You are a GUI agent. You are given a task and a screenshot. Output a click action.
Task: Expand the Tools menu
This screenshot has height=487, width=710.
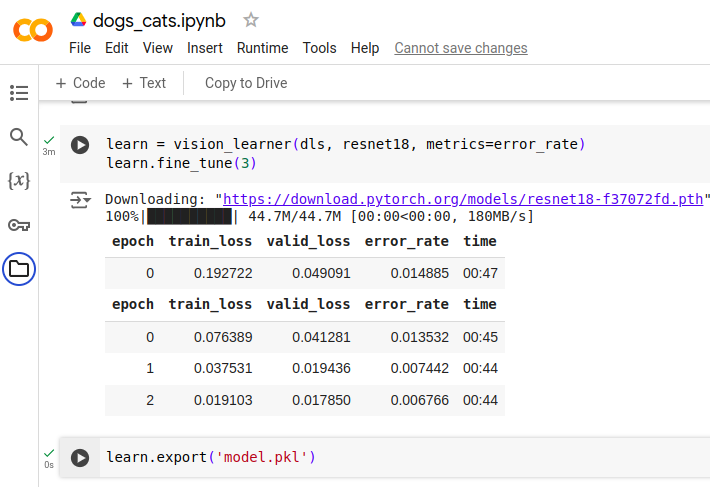[320, 48]
